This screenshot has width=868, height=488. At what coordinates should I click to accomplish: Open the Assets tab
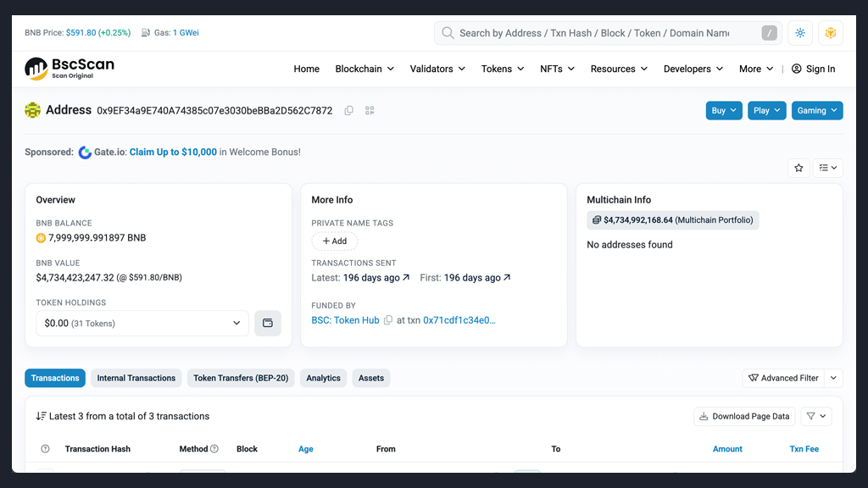pos(371,378)
